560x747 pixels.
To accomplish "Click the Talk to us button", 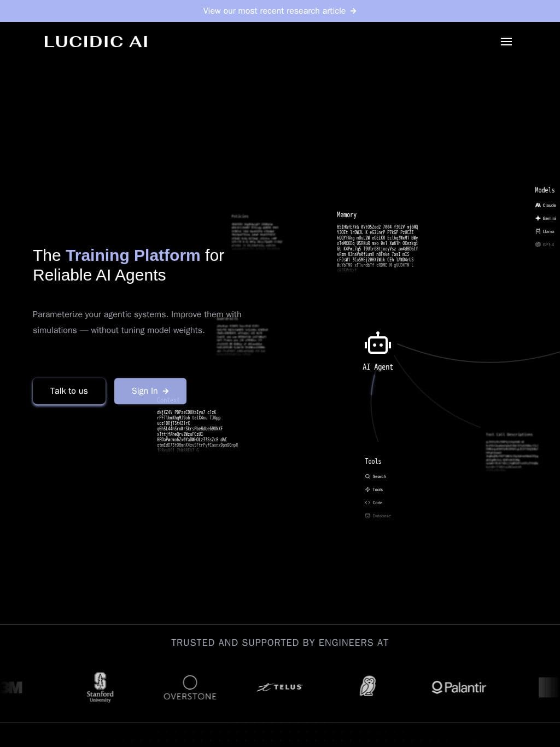I will [69, 391].
